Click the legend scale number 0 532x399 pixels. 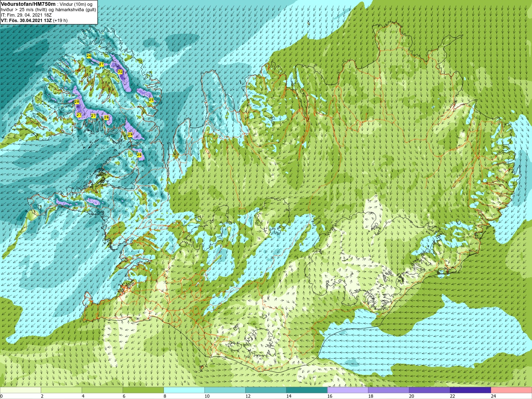pyautogui.click(x=2, y=396)
